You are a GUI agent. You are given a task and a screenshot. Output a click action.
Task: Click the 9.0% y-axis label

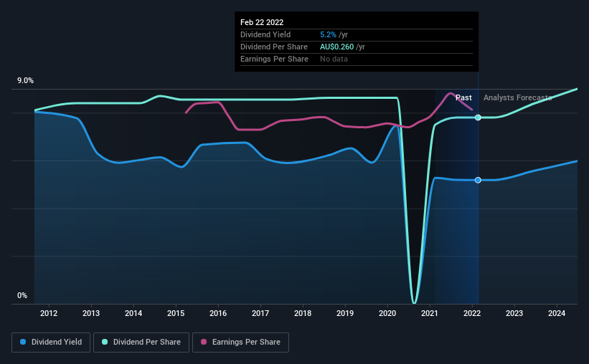pyautogui.click(x=25, y=81)
